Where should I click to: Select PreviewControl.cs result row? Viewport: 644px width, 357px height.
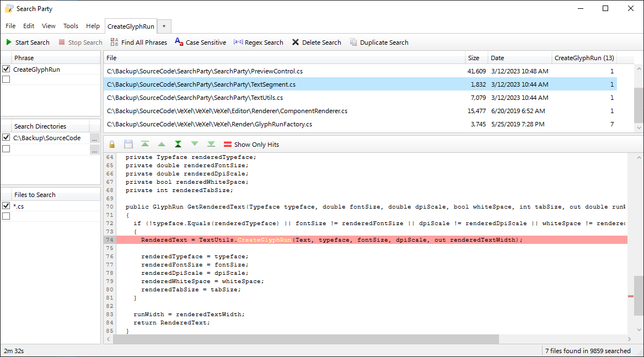(360, 71)
